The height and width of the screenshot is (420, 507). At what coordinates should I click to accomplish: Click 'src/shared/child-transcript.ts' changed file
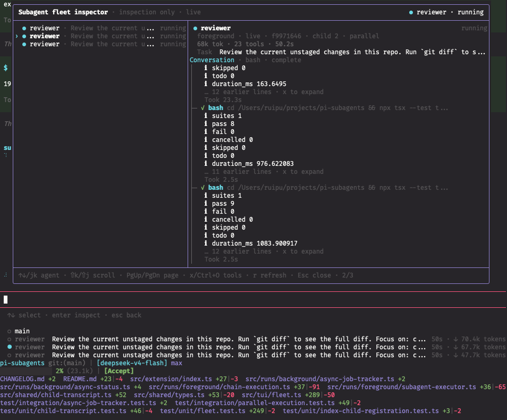[x=56, y=395]
